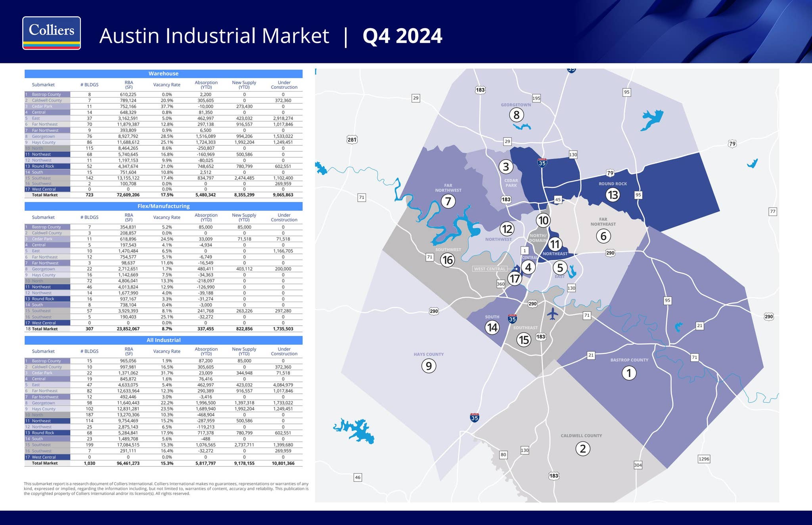Click map marker 13 in Round Rock
The width and height of the screenshot is (812, 525).
click(613, 195)
